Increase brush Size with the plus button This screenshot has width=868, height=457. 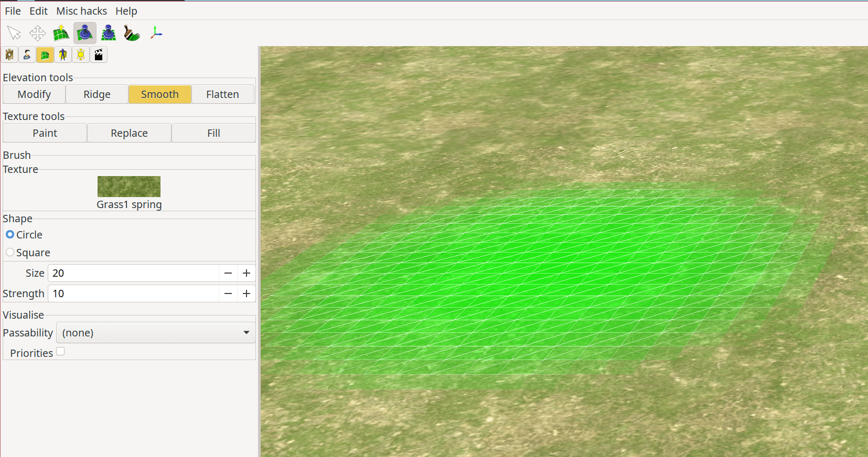click(x=247, y=273)
